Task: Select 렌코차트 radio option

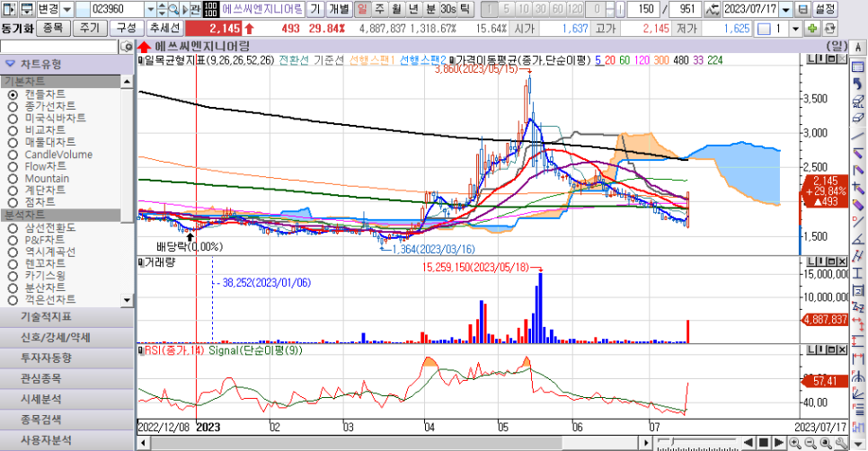Action: pyautogui.click(x=13, y=264)
